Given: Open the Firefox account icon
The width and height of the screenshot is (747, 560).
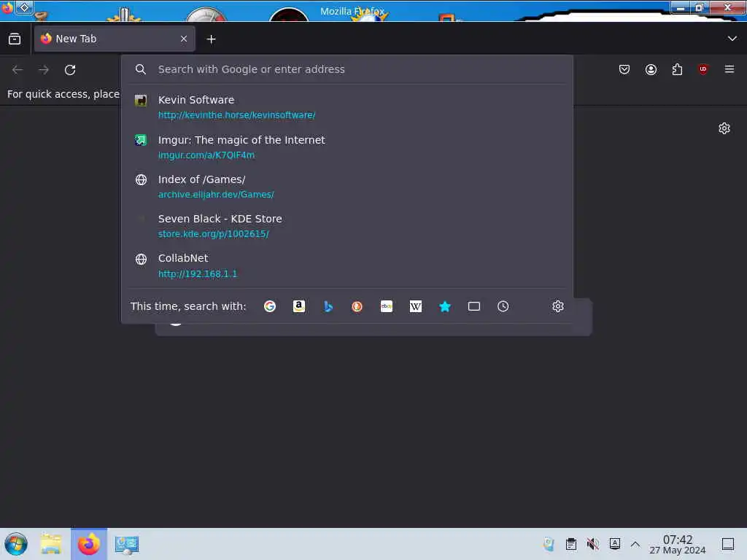Looking at the screenshot, I should click(x=651, y=69).
